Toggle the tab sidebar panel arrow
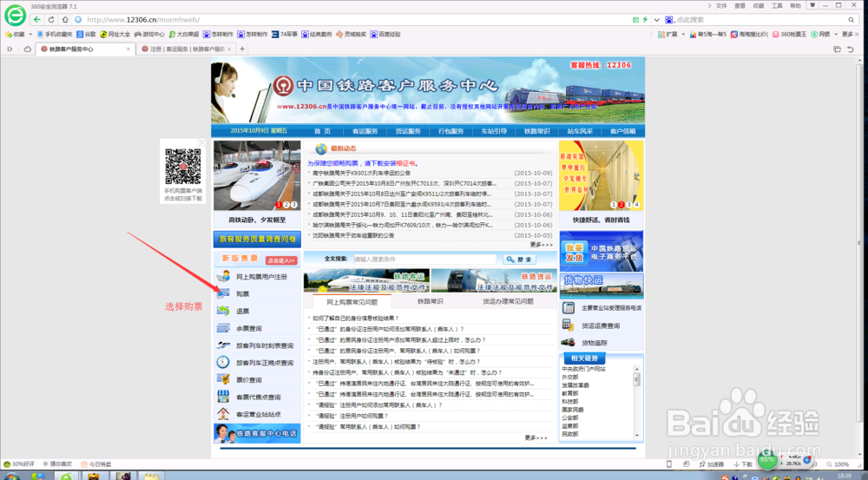 pos(10,49)
